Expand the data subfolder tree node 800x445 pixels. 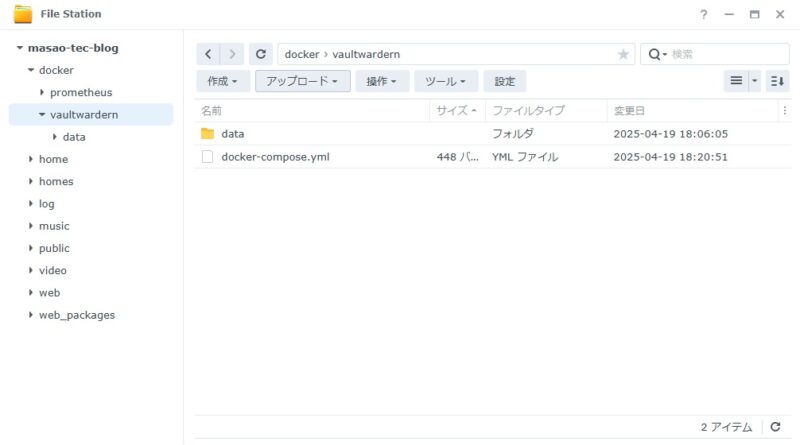(55, 137)
